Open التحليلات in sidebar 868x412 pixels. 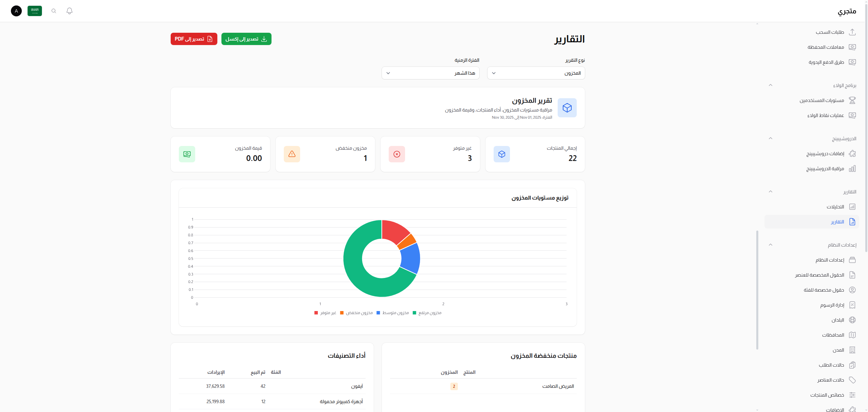point(835,207)
